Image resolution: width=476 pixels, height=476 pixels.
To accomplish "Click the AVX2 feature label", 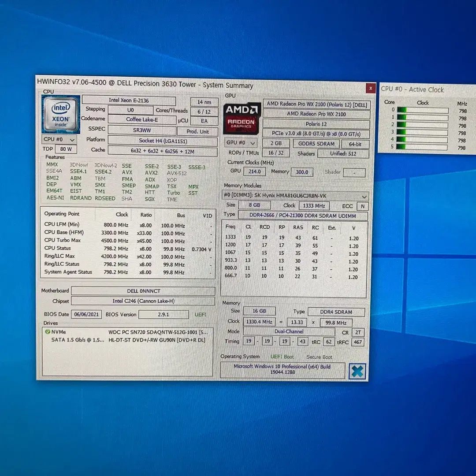I will 151,173.
